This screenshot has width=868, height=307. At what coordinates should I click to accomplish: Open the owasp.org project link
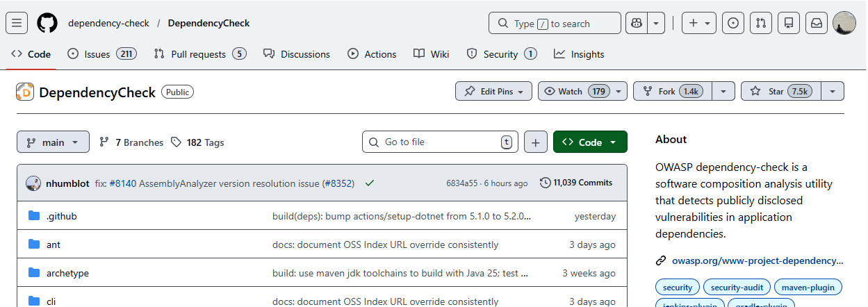(757, 261)
